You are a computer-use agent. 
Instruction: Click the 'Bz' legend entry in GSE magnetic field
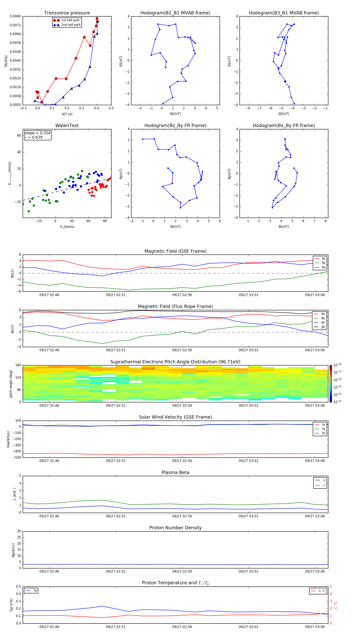point(320,268)
